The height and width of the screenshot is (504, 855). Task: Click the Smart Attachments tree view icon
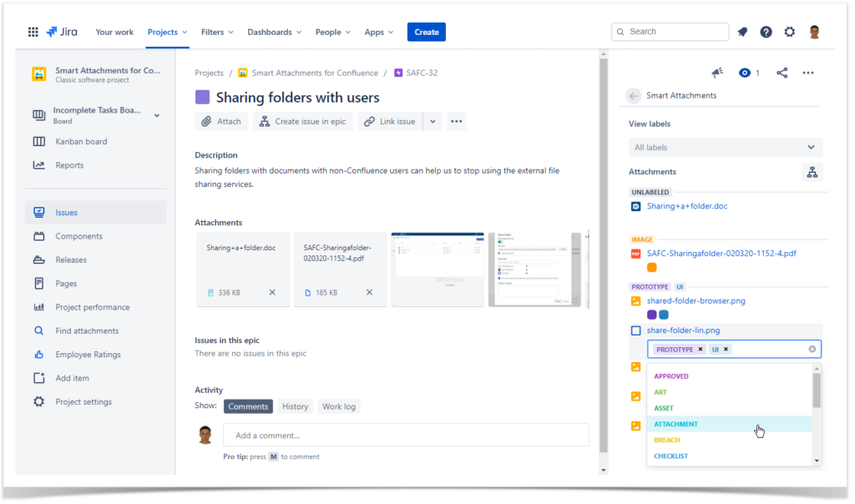(812, 172)
